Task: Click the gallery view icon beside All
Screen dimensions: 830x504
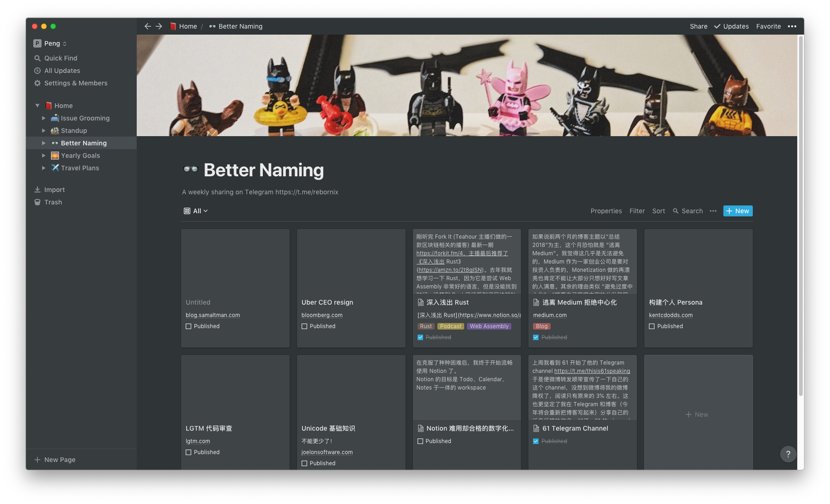Action: pos(187,211)
